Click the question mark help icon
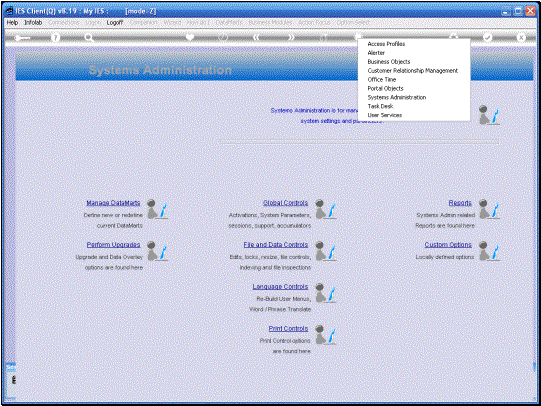Screen dimensions: 541x406 [55, 38]
